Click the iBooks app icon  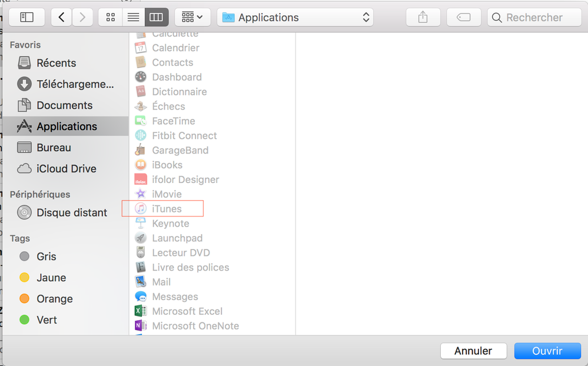pos(141,165)
